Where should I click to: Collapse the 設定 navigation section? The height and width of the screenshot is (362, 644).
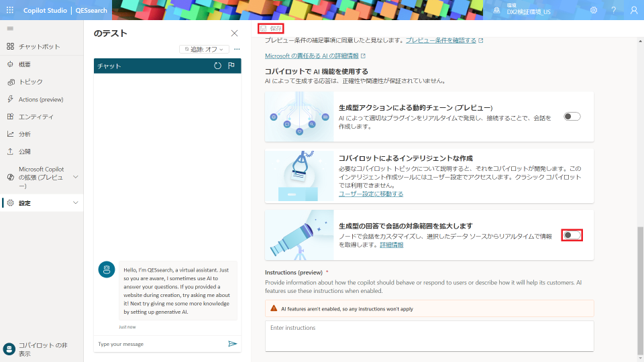(75, 202)
